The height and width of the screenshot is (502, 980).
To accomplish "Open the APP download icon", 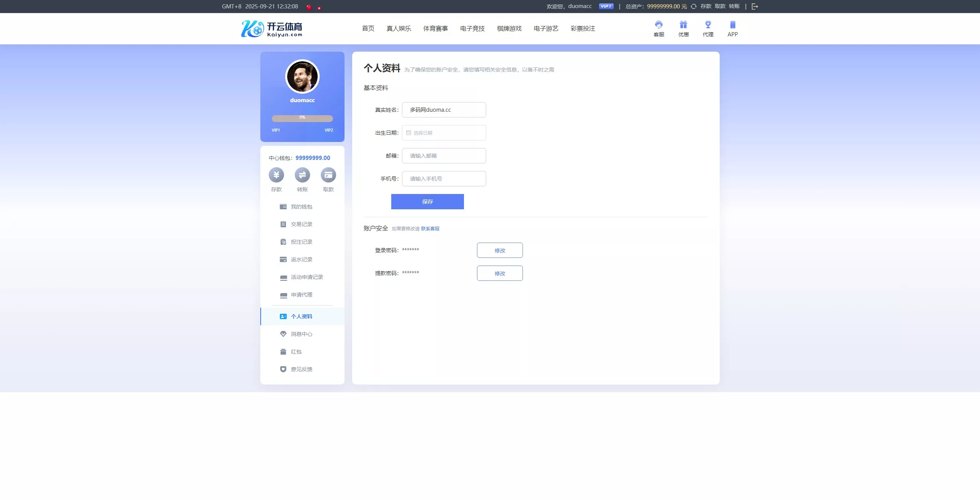I will (732, 24).
